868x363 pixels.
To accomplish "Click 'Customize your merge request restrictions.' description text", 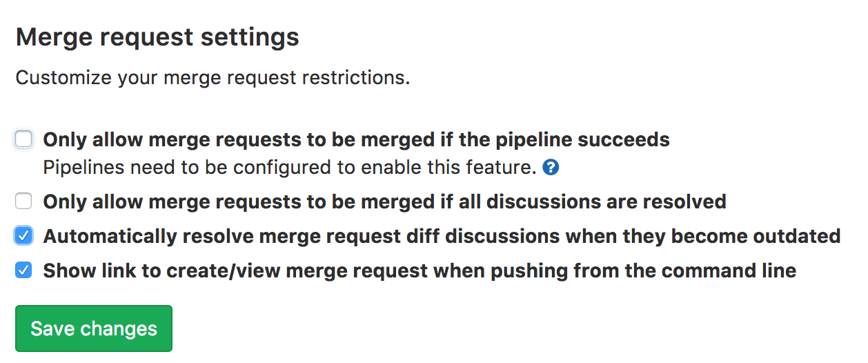I will pyautogui.click(x=213, y=77).
